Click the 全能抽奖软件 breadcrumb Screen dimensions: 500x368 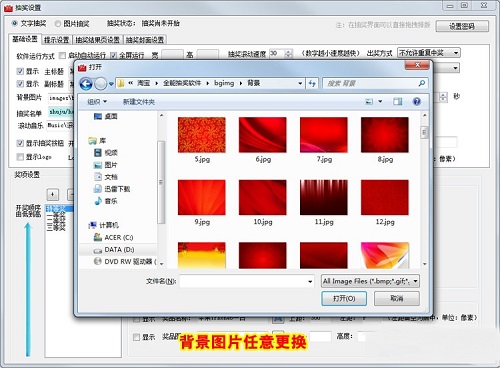pyautogui.click(x=182, y=83)
